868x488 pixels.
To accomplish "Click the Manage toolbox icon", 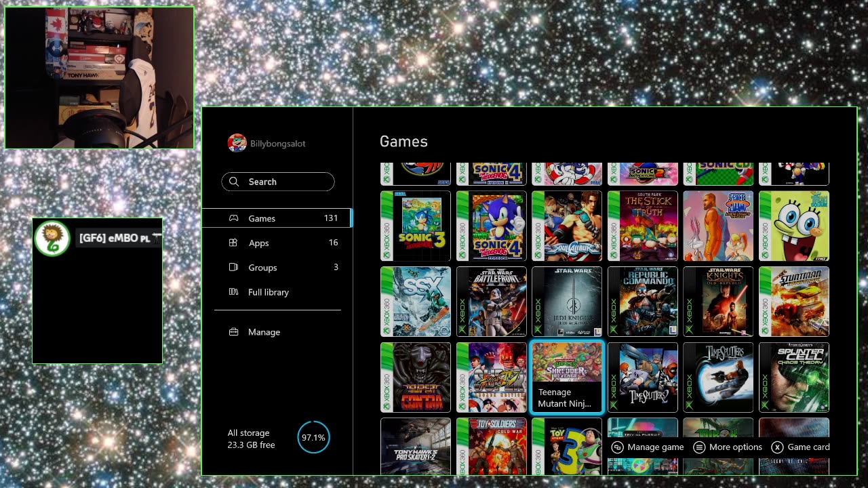I will (233, 332).
